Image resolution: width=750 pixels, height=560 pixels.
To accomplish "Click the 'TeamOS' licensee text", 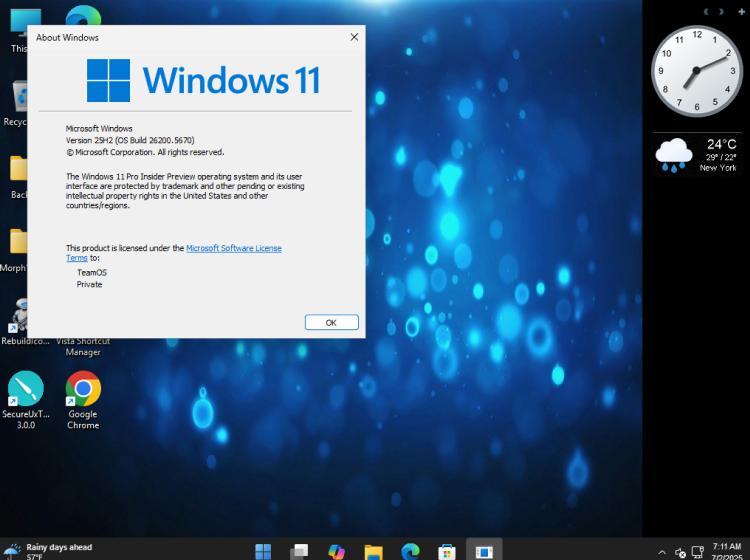I will point(92,273).
